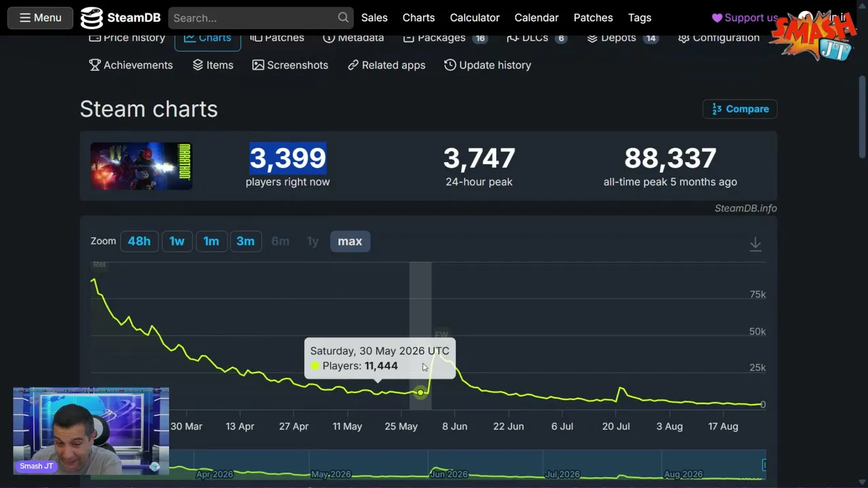Click the 75k y-axis label
This screenshot has height=488, width=868.
757,294
